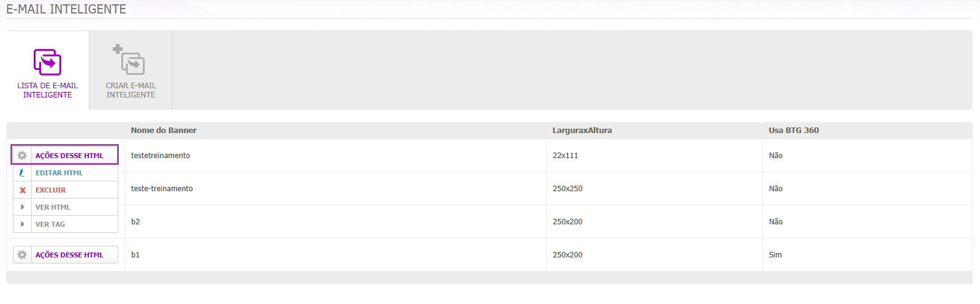Click the pencil icon beside Editar HTML
This screenshot has height=304, width=980.
point(22,173)
